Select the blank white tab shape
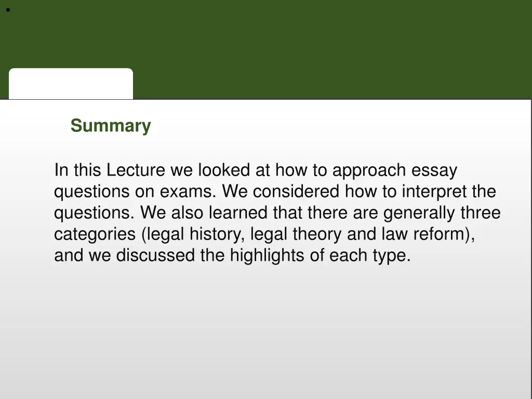This screenshot has width=532, height=399. pos(71,84)
